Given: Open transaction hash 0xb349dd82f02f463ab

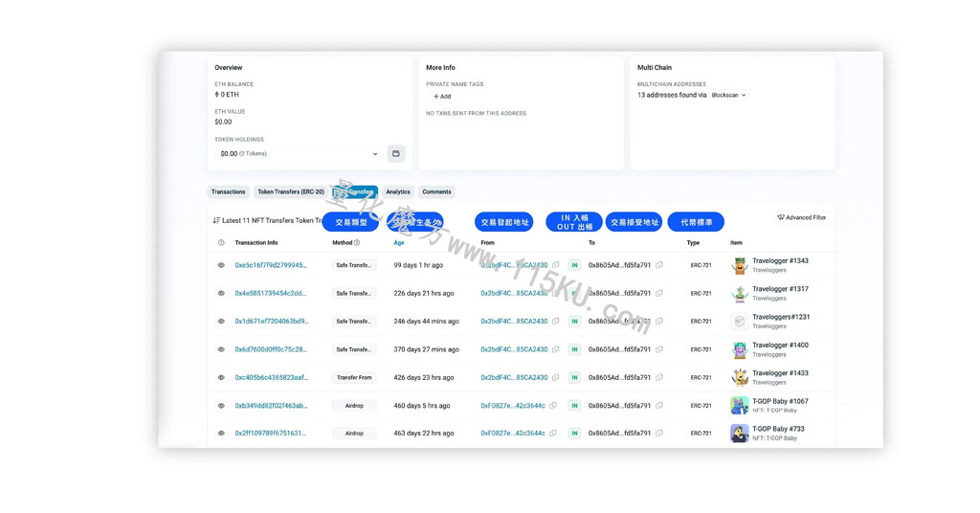Looking at the screenshot, I should point(271,406).
